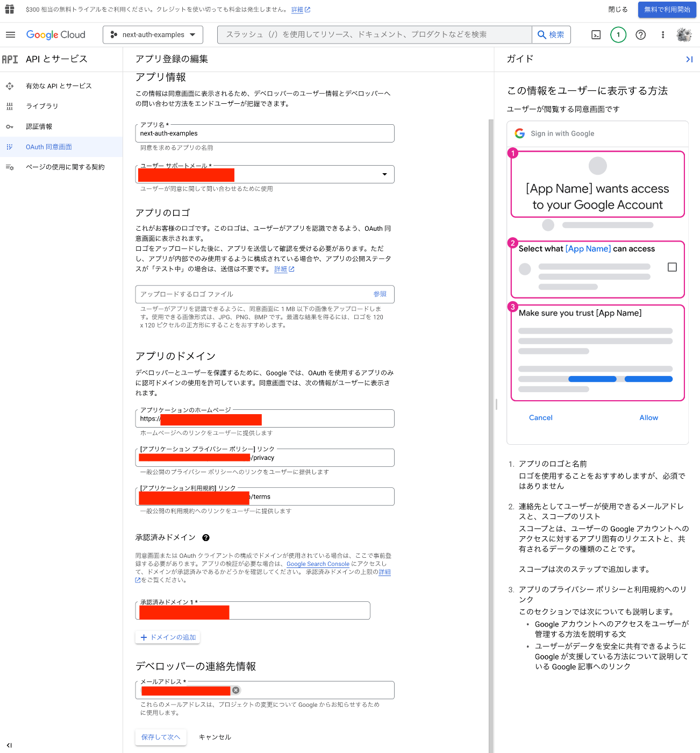Click the library sidebar icon
Screen dimensions: 700x753
tap(9, 106)
